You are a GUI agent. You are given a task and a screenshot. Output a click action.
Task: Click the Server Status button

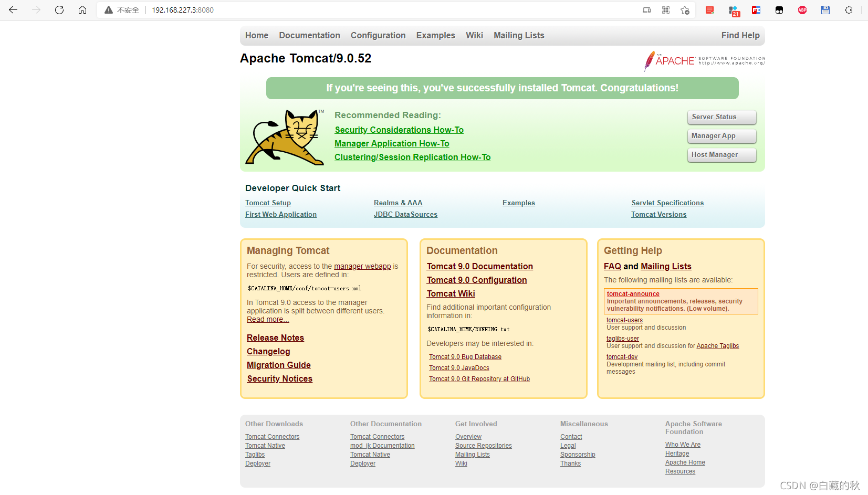tap(721, 117)
